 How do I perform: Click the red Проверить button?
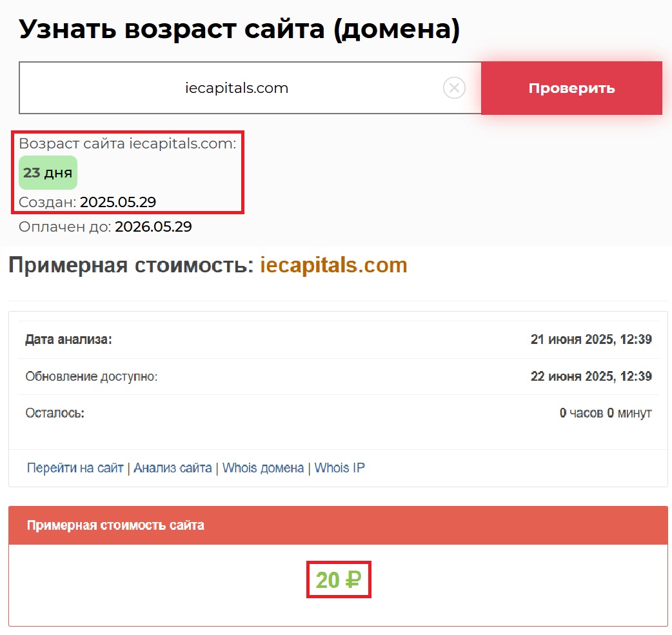(x=571, y=88)
